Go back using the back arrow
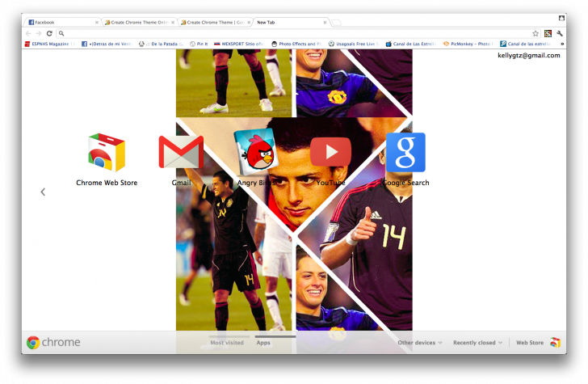The image size is (588, 384). tap(28, 33)
